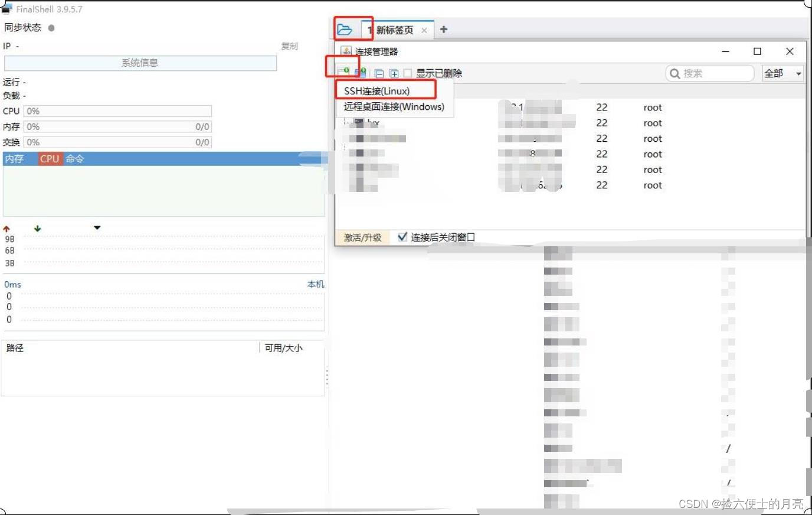This screenshot has height=515, width=812.
Task: Click the 路径 column header
Action: tap(15, 348)
